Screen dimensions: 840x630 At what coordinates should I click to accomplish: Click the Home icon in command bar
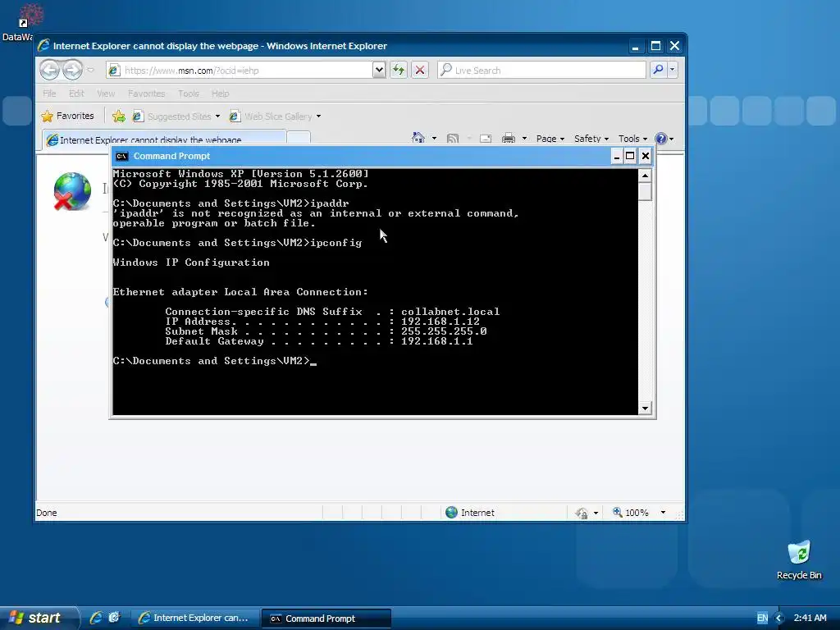pos(418,138)
